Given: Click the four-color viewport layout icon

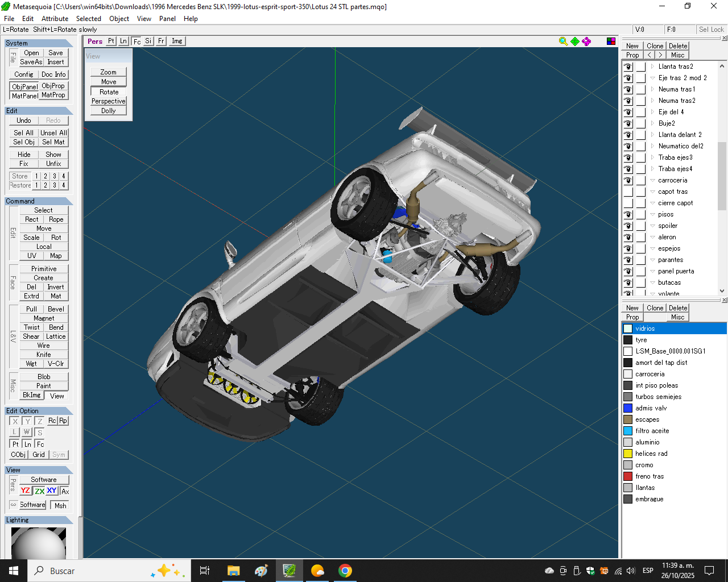Looking at the screenshot, I should [611, 41].
